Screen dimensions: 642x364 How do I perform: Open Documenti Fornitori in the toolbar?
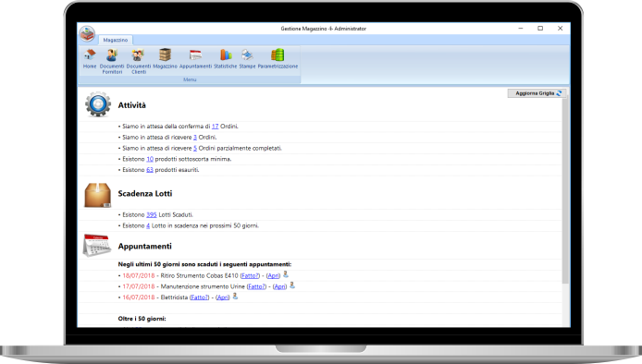112,61
